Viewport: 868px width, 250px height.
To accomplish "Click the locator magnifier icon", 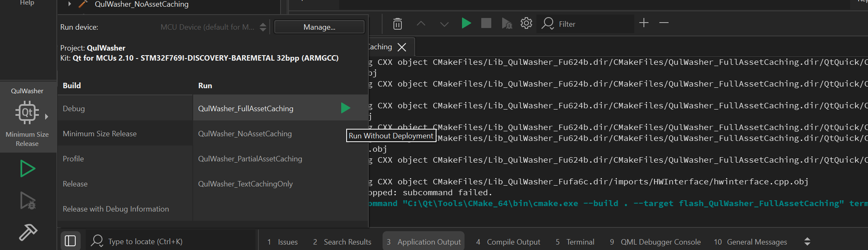I will 97,241.
